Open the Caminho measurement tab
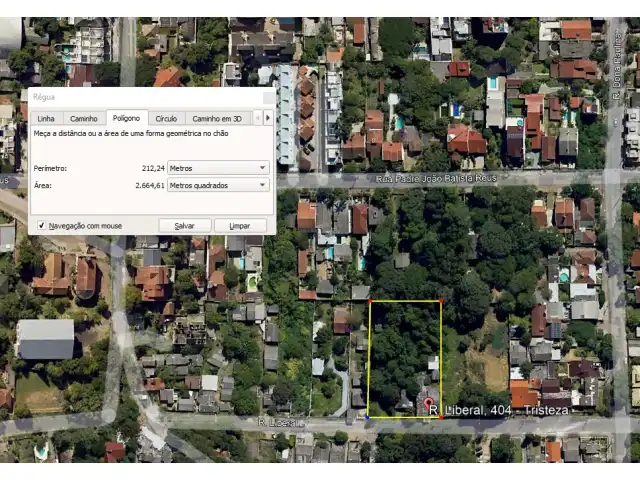Image resolution: width=640 pixels, height=480 pixels. point(83,118)
